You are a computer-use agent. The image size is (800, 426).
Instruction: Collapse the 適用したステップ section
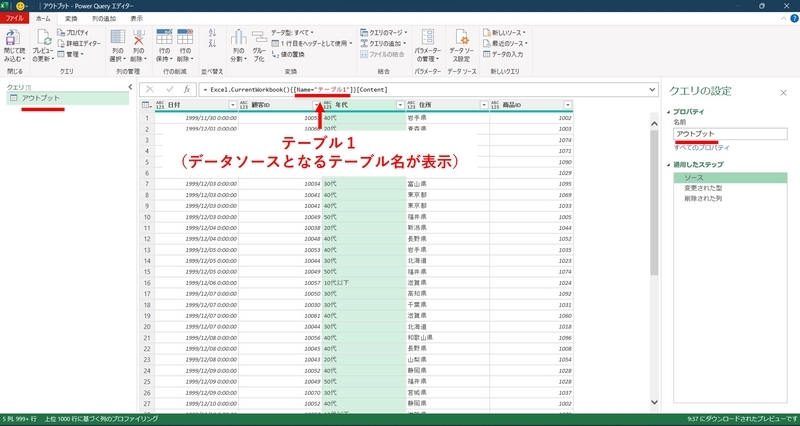(x=669, y=164)
